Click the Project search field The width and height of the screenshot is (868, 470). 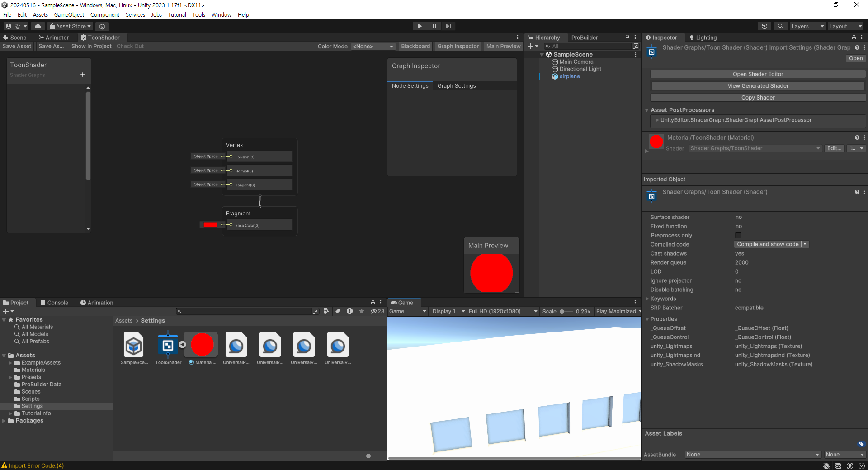tap(244, 311)
